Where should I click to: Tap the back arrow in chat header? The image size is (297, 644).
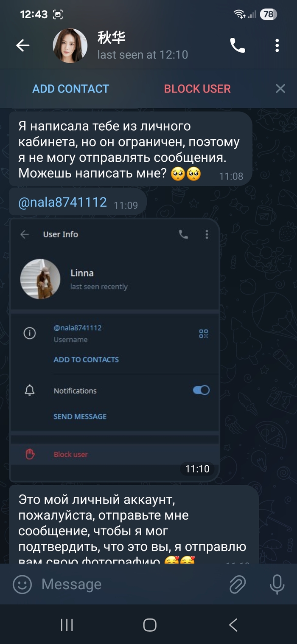click(23, 46)
